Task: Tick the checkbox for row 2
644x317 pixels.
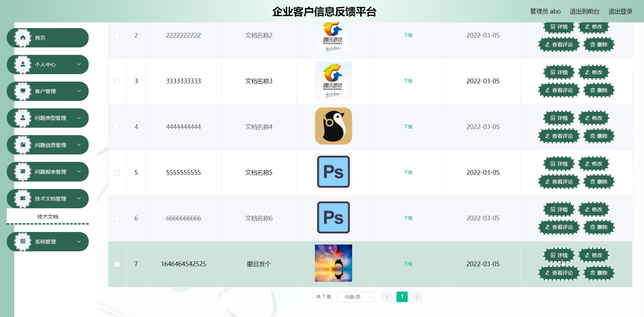Action: pos(117,36)
